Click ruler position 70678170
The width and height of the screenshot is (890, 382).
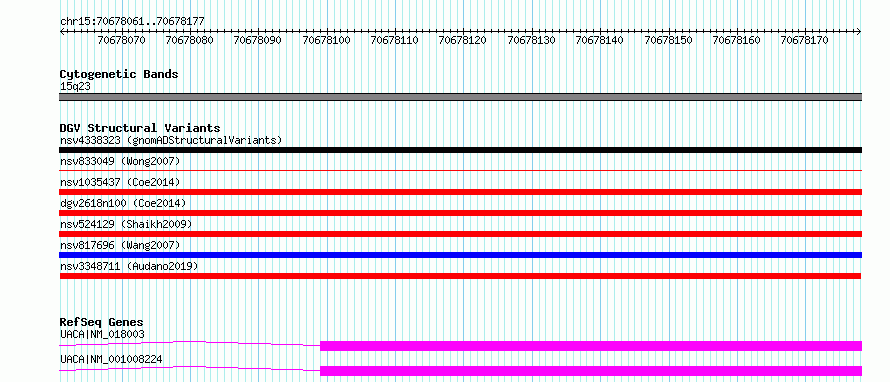click(804, 40)
